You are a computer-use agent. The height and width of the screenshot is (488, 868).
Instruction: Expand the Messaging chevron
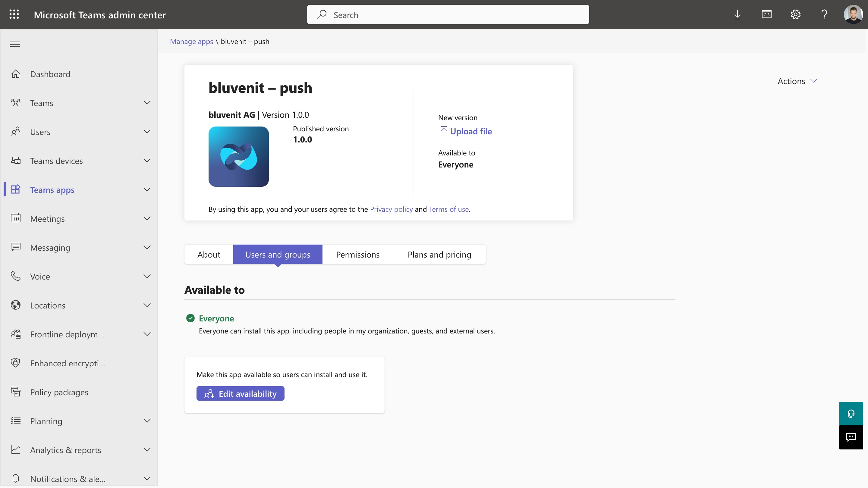pyautogui.click(x=147, y=247)
